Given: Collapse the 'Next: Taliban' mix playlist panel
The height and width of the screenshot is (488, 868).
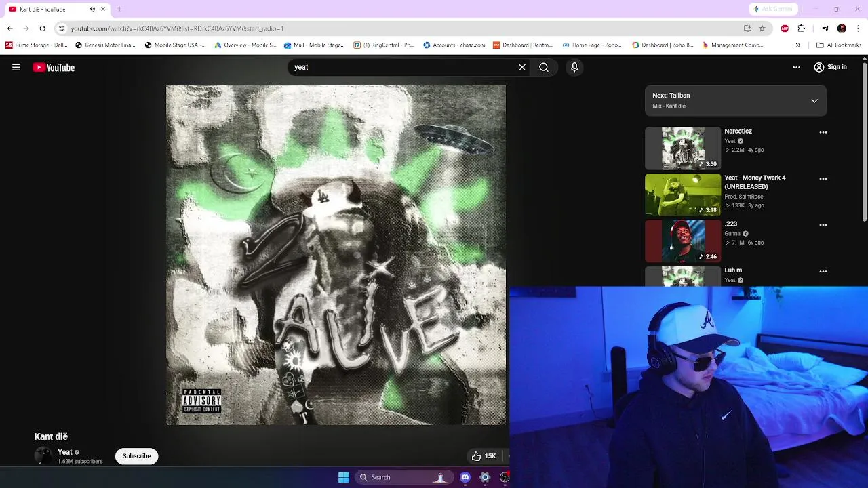Looking at the screenshot, I should point(814,100).
